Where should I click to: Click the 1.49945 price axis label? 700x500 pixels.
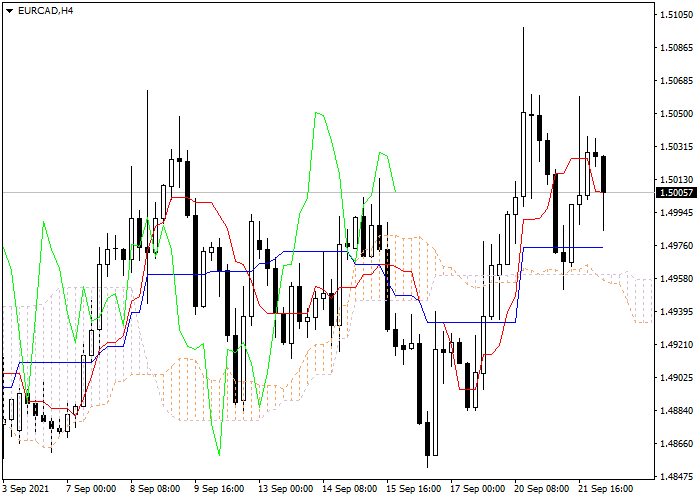pyautogui.click(x=676, y=213)
